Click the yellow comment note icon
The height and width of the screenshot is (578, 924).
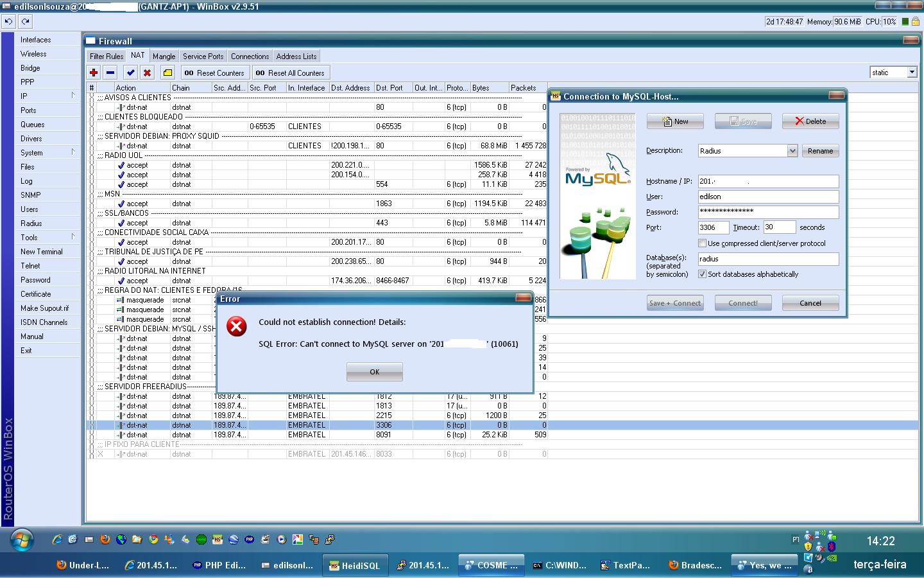(167, 73)
